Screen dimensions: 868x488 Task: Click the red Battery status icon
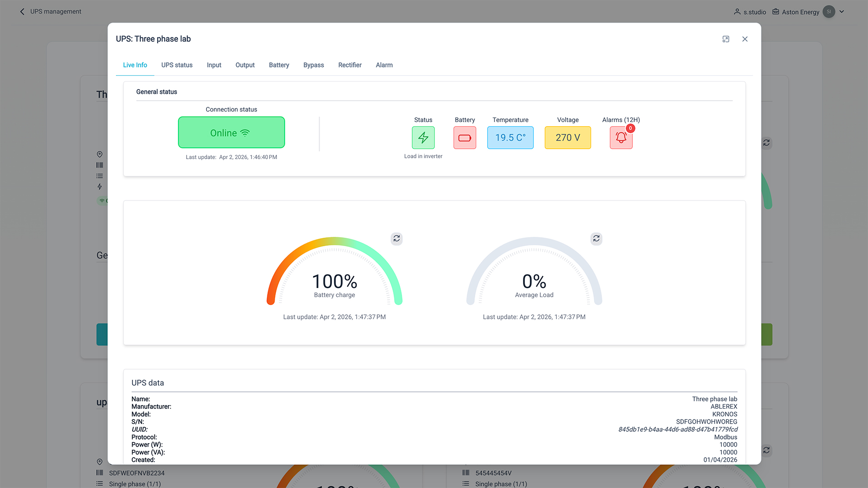click(x=464, y=137)
